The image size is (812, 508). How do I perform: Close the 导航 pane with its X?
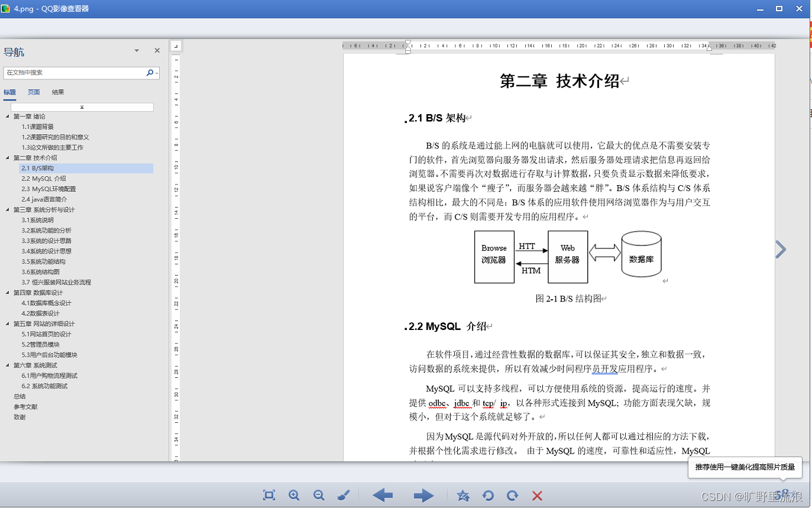(157, 50)
